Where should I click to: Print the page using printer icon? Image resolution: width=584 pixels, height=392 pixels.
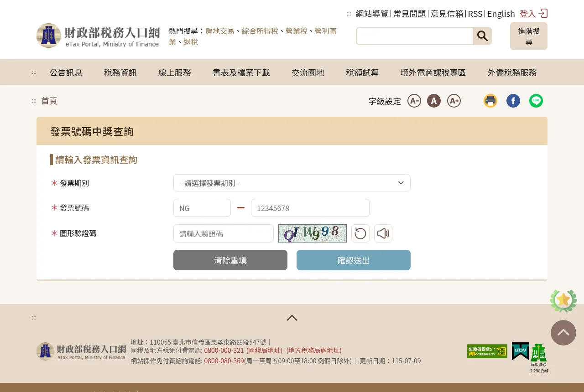(x=490, y=101)
